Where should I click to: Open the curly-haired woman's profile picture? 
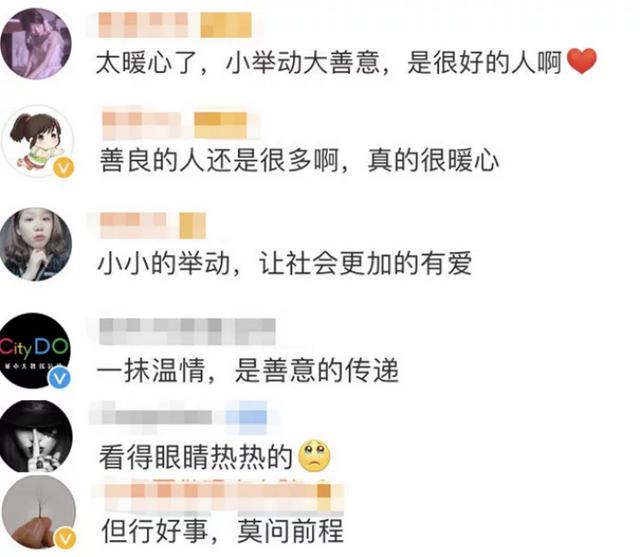pos(36,244)
